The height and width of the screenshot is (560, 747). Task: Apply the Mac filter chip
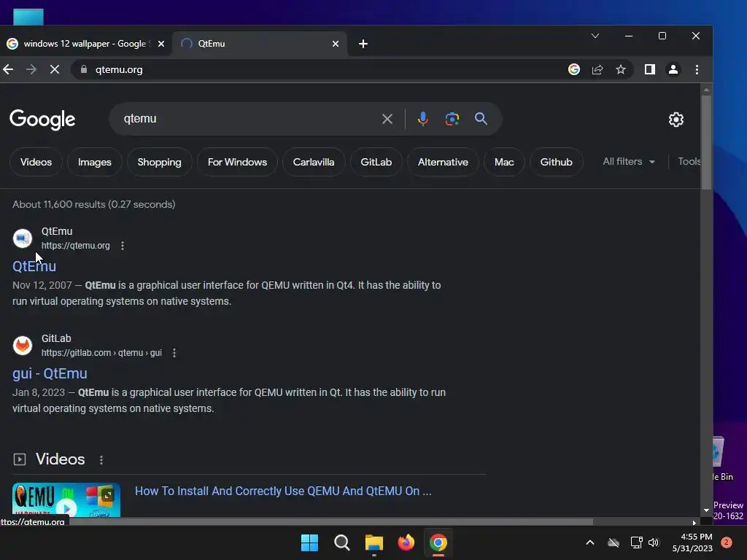pyautogui.click(x=504, y=162)
